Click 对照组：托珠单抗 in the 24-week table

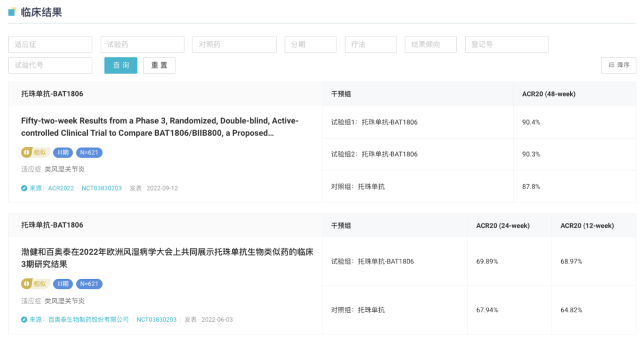point(358,310)
